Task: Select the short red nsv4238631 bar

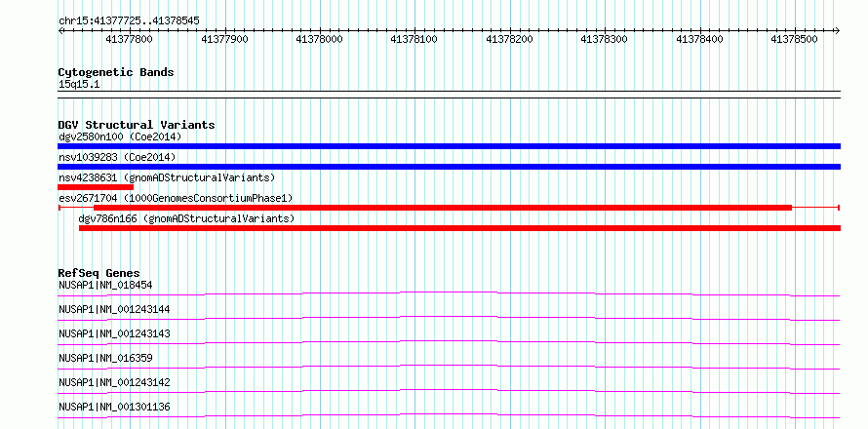Action: point(96,187)
